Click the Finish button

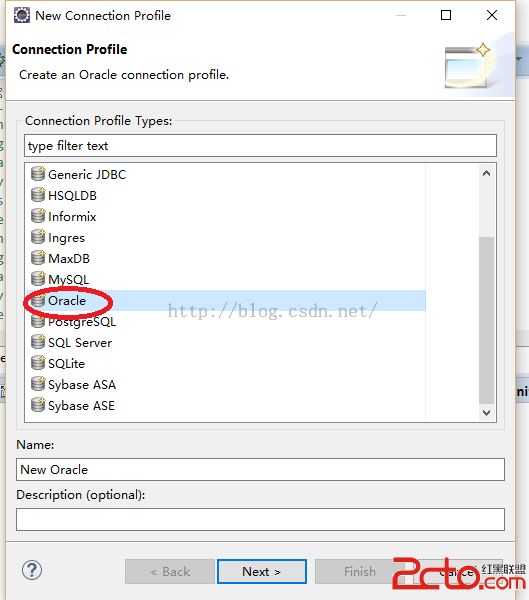359,572
